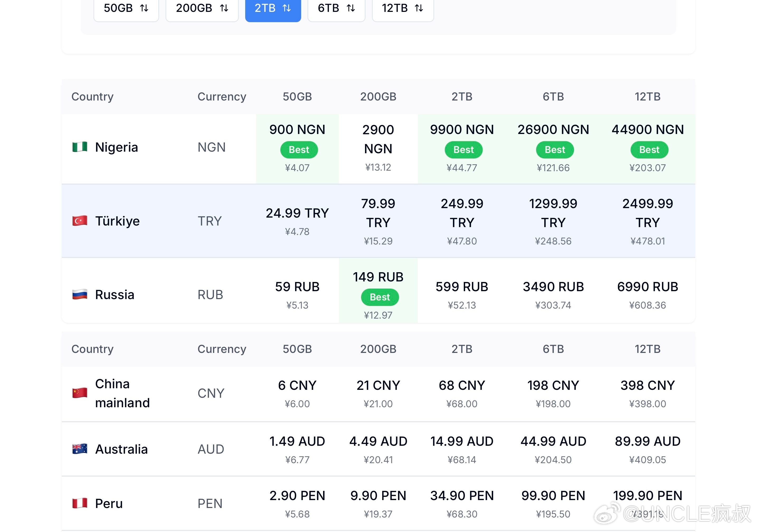Click the Nigeria flag icon
The width and height of the screenshot is (757, 532).
coord(80,147)
